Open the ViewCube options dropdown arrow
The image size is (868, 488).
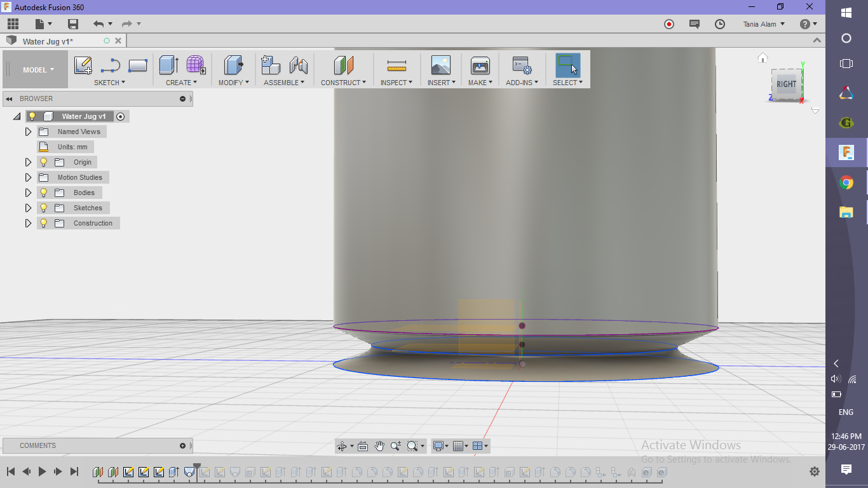point(815,111)
